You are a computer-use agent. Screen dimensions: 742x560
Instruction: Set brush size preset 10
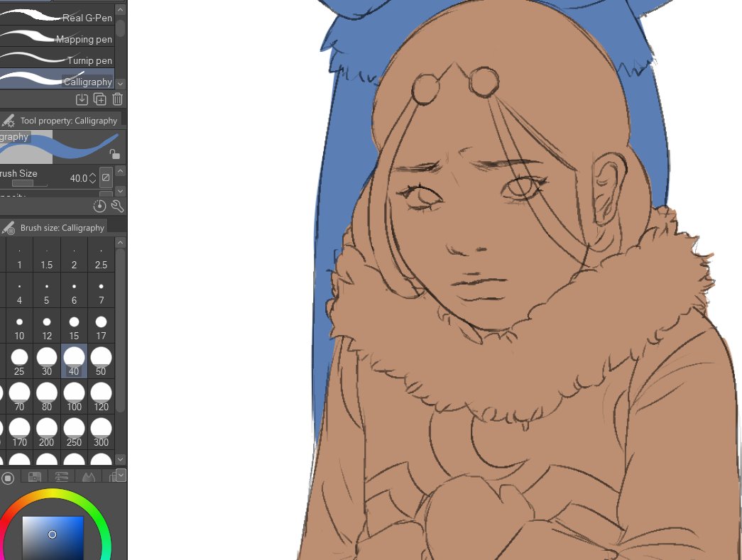[19, 326]
